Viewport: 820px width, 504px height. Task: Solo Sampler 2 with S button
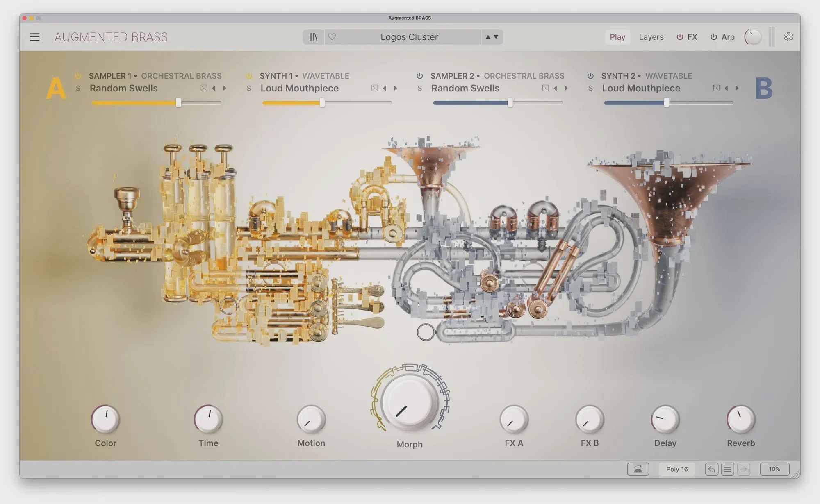[x=419, y=88]
